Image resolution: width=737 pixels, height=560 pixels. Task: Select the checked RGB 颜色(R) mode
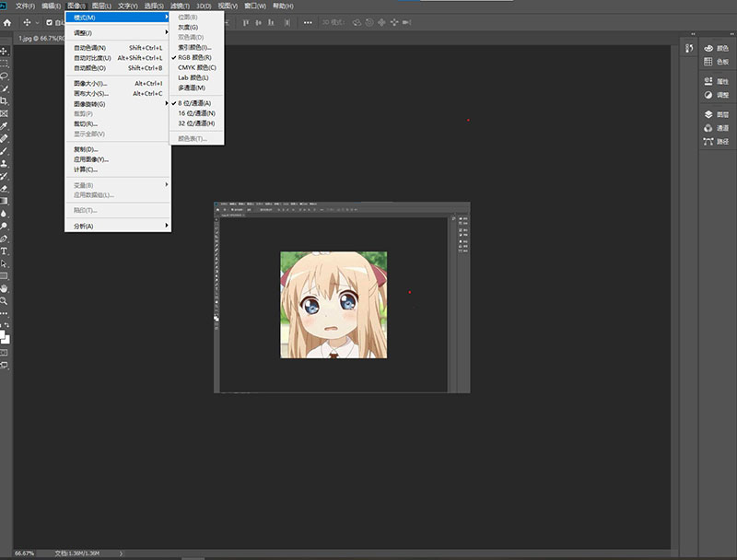pos(195,57)
